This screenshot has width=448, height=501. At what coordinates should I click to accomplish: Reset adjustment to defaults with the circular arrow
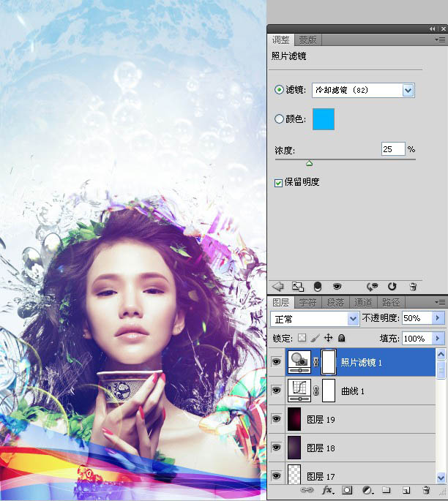392,287
